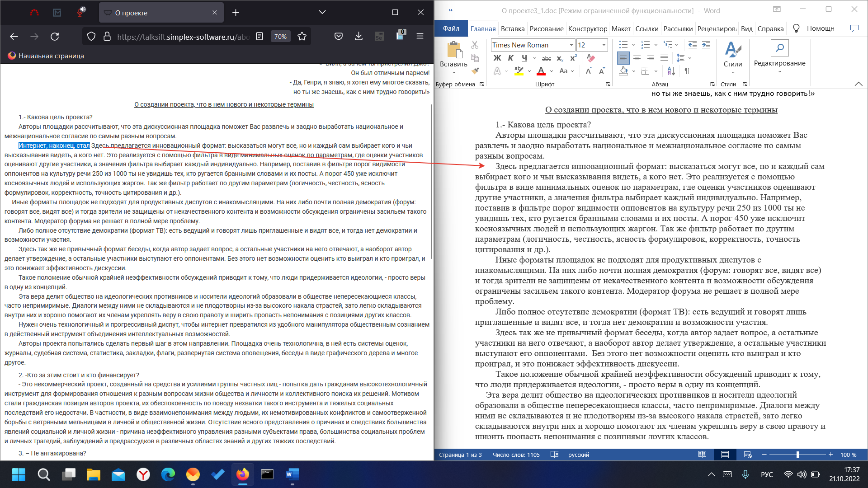Viewport: 868px width, 488px height.
Task: Collapse the Word ribbon
Action: pos(858,84)
